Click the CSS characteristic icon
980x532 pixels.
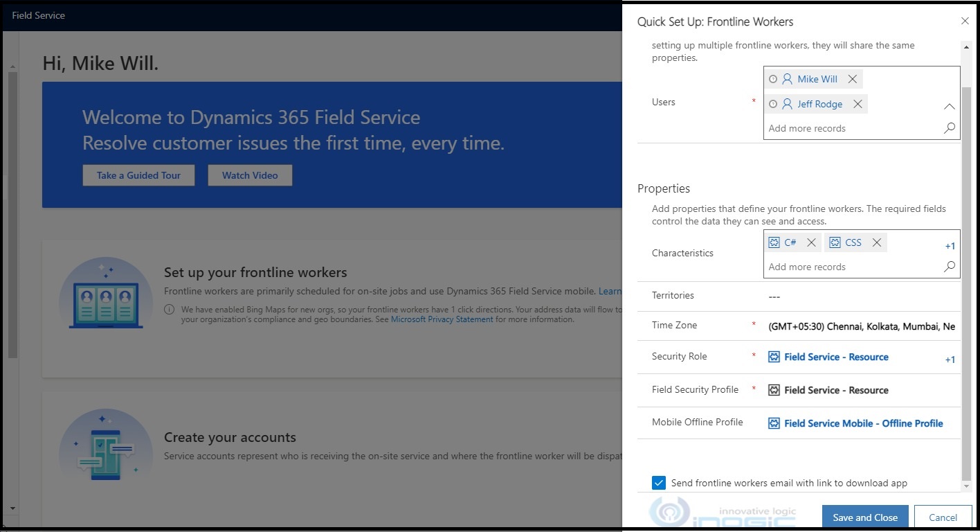point(835,242)
